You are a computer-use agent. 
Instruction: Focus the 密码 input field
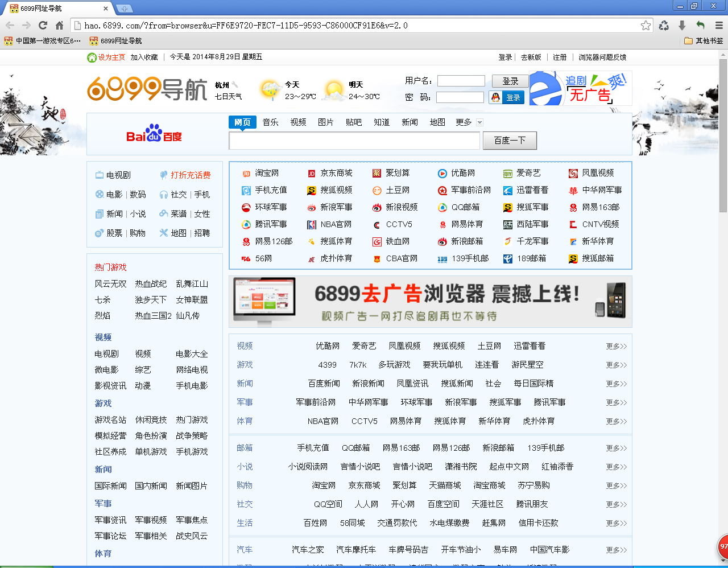[x=460, y=97]
